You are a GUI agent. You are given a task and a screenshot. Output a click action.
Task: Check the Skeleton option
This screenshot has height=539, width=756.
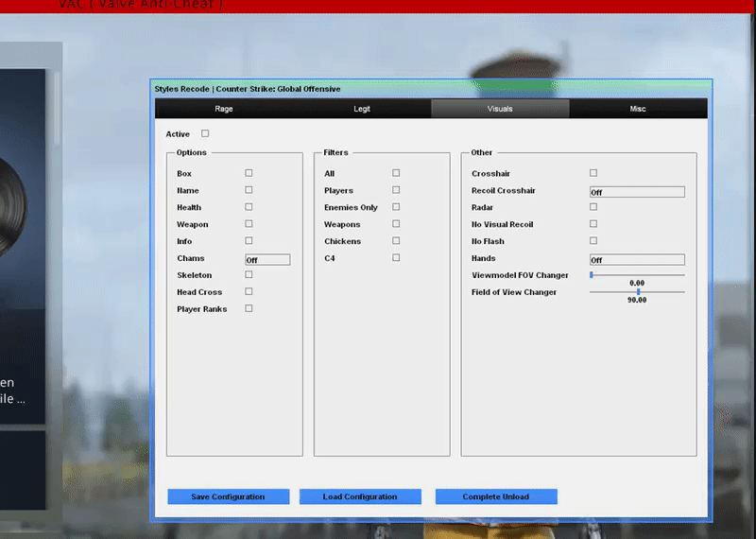[x=249, y=274]
